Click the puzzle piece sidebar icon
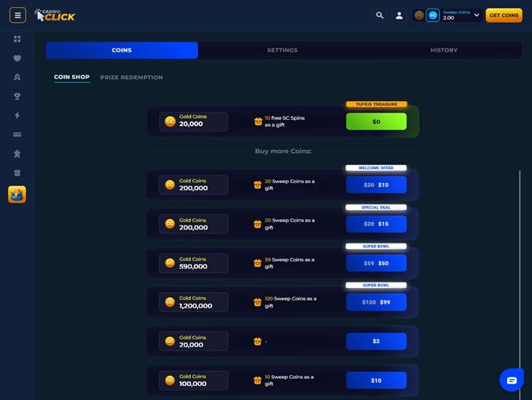The height and width of the screenshot is (400, 532). pos(17,153)
